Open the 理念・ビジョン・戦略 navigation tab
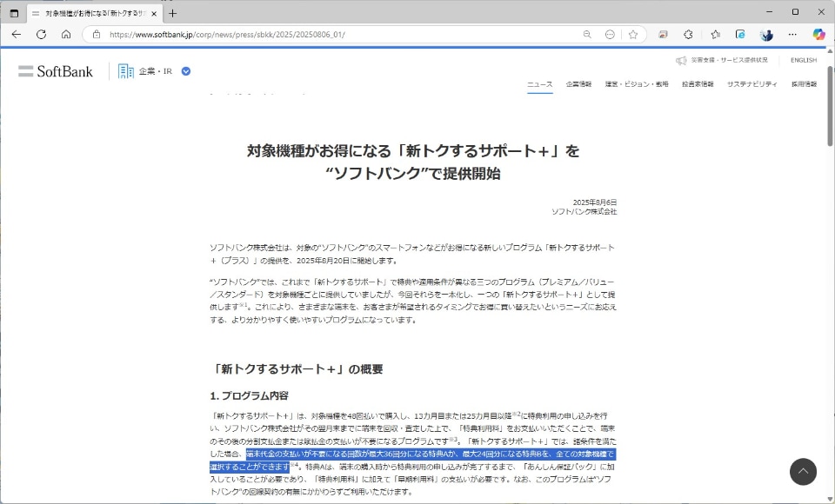Screen dimensions: 835x504 637,84
